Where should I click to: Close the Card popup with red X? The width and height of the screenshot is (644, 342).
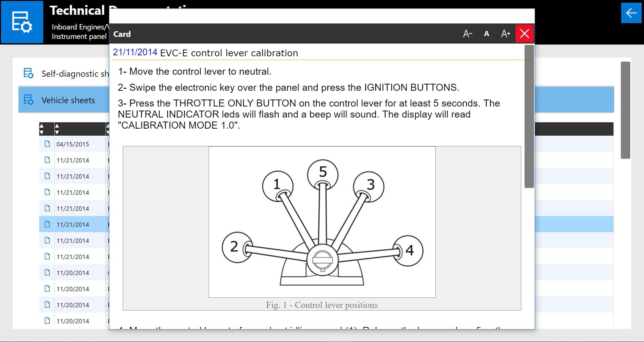coord(524,34)
